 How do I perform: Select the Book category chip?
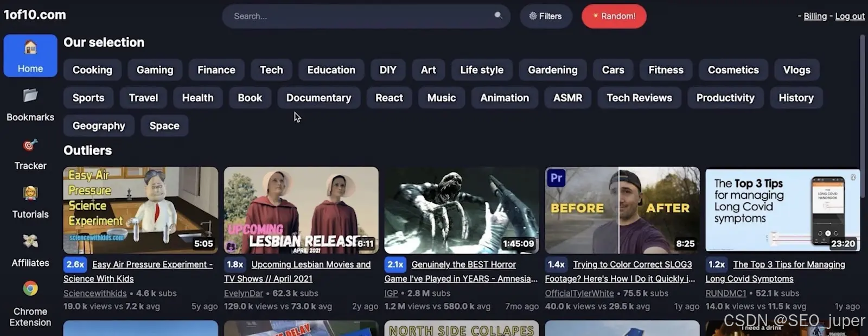click(x=250, y=98)
